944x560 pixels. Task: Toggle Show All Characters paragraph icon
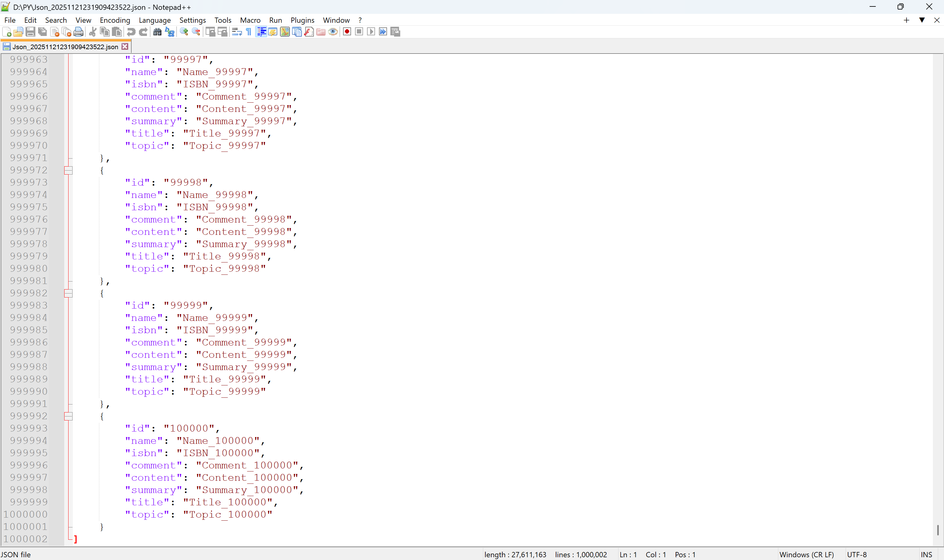tap(248, 32)
